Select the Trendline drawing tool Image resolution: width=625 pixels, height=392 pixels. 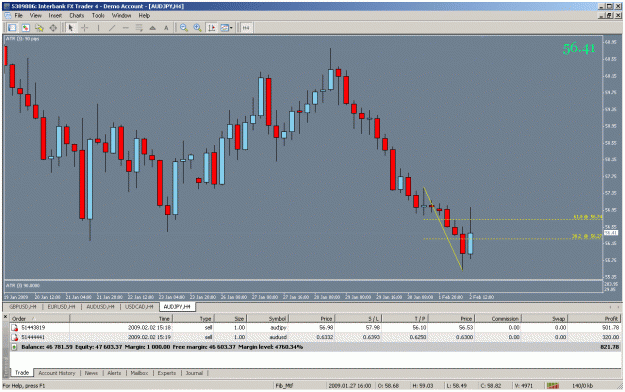coord(112,28)
